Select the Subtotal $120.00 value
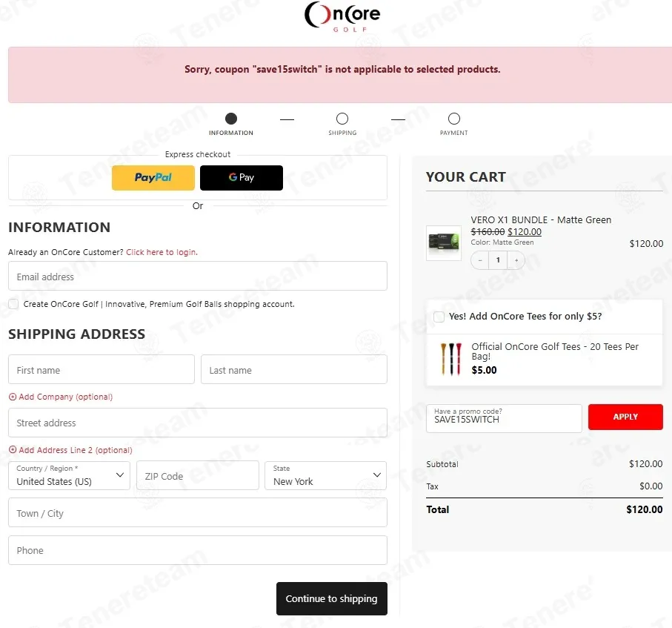This screenshot has width=672, height=628. (x=645, y=463)
